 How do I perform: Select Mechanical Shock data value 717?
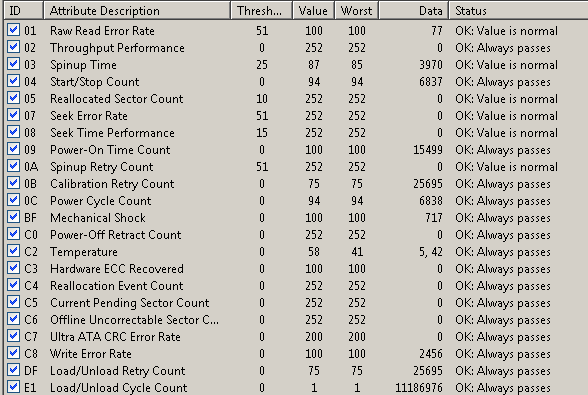click(434, 218)
